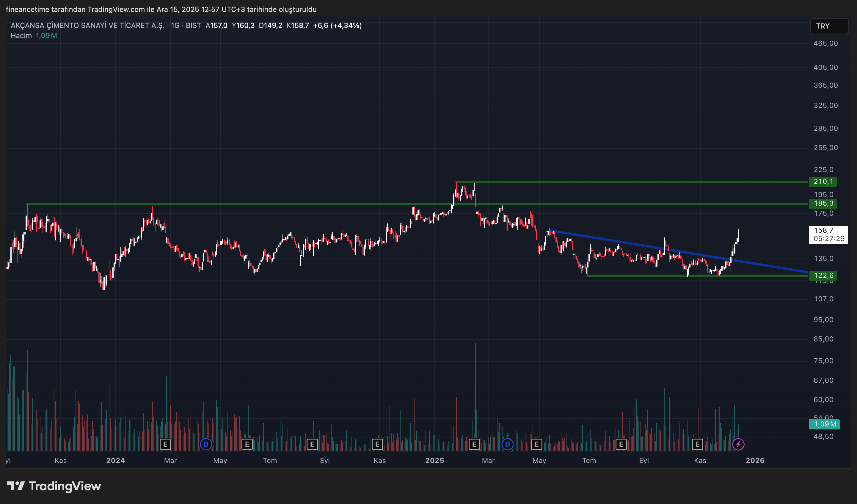Click the earnings marker just before Mar 2024

165,444
